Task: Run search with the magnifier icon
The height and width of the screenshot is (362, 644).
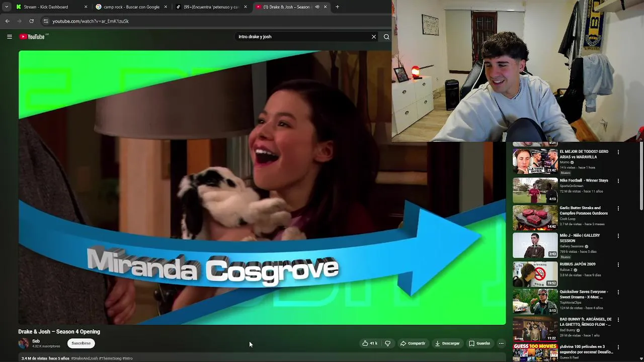Action: (386, 37)
